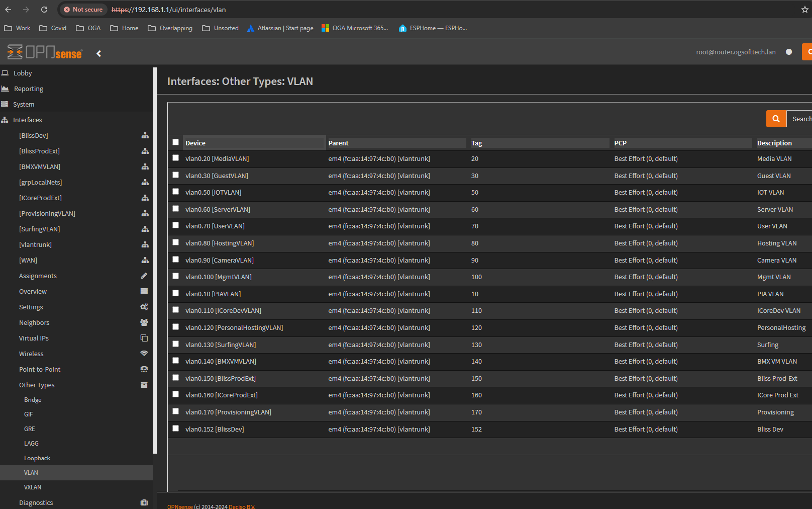Image resolution: width=812 pixels, height=509 pixels.
Task: Click the OPNsense footer link
Action: (180, 506)
